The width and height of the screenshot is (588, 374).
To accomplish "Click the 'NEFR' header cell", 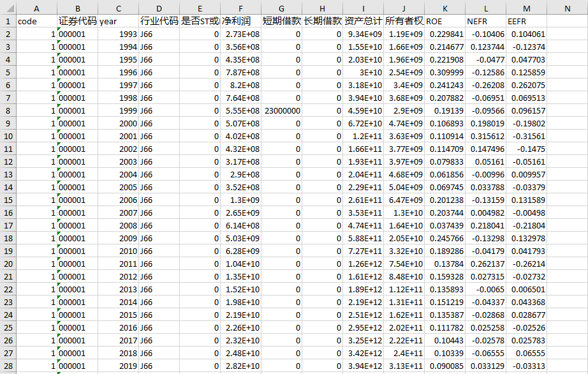I will coord(485,22).
